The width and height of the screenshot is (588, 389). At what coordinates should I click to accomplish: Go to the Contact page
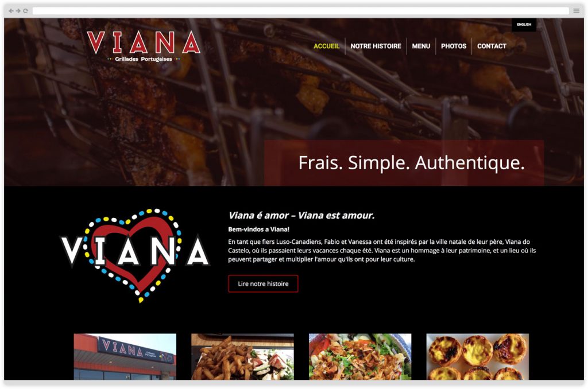click(x=492, y=46)
